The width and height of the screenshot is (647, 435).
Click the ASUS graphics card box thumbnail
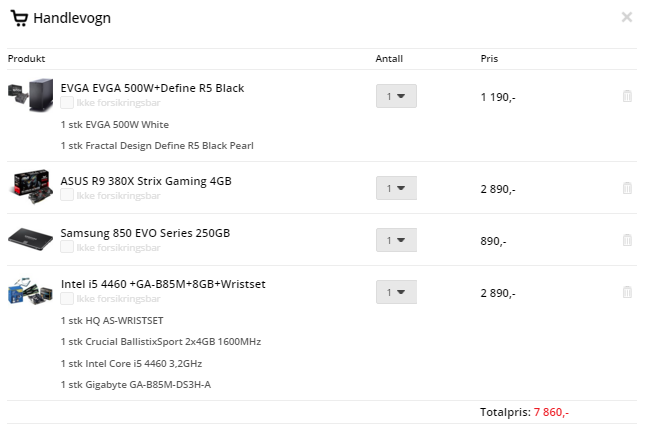pyautogui.click(x=31, y=186)
